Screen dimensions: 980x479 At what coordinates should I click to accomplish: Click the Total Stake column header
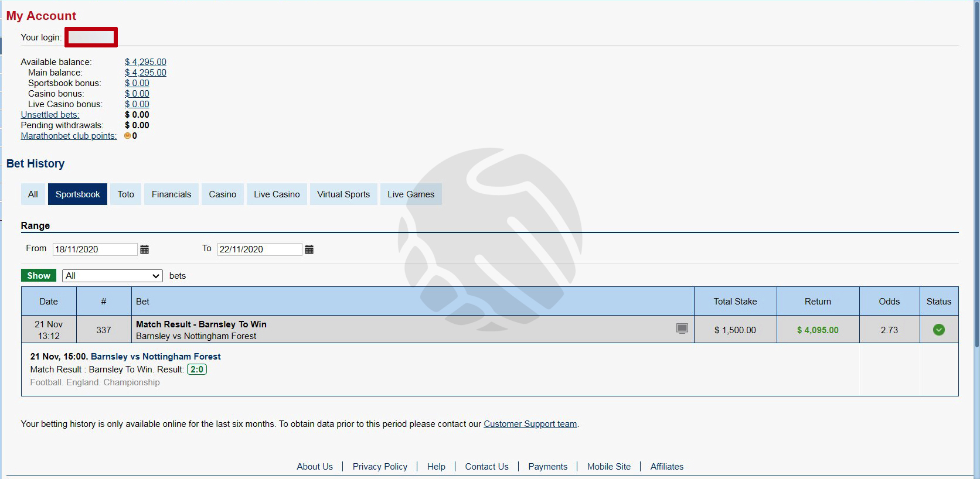click(736, 302)
